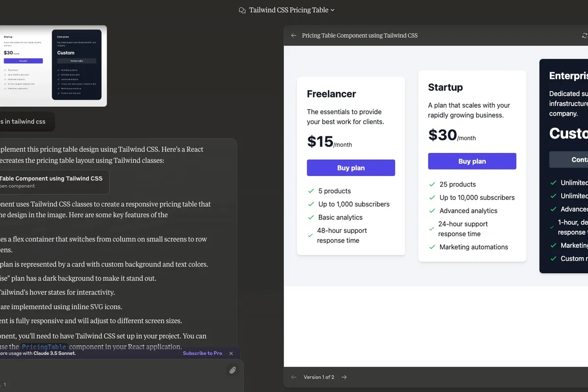588x392 pixels.
Task: Click Buy plan under Startup
Action: point(472,161)
